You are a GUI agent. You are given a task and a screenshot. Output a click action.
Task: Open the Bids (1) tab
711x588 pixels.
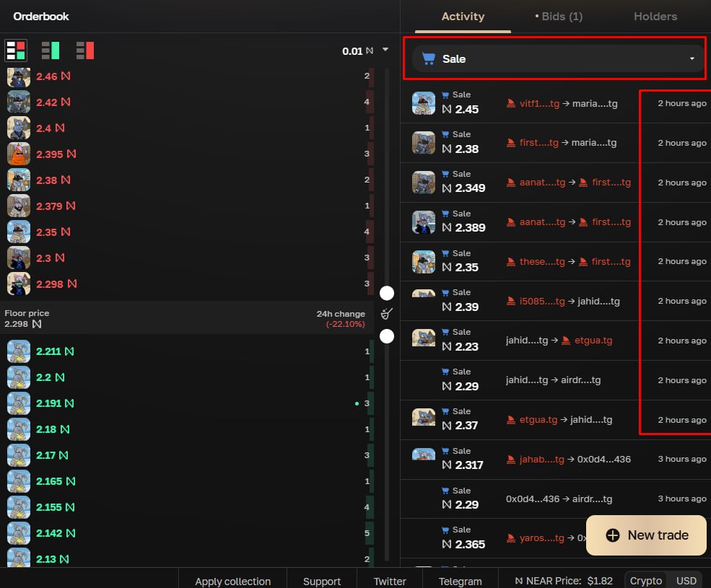[559, 16]
